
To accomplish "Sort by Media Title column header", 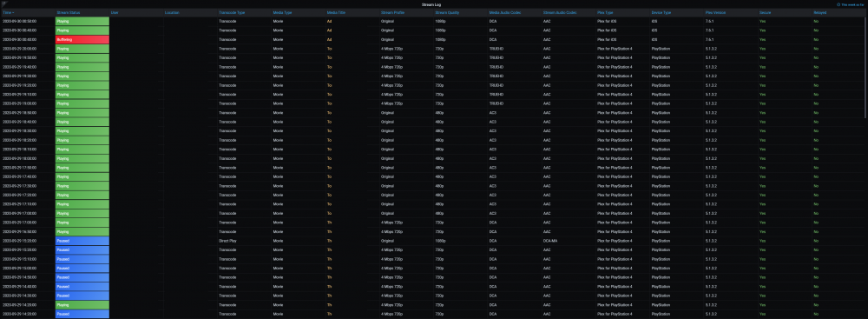I will [337, 12].
